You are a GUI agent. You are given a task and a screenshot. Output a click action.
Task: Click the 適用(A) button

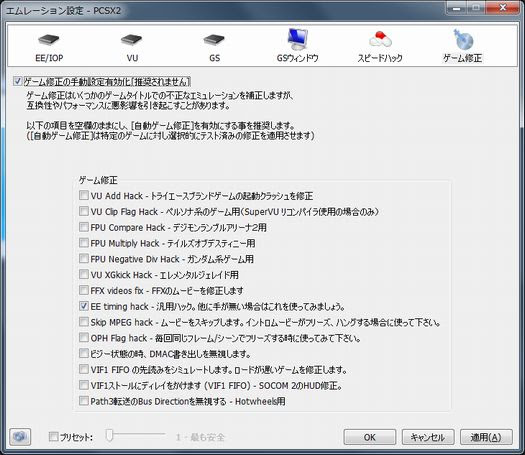pos(486,437)
